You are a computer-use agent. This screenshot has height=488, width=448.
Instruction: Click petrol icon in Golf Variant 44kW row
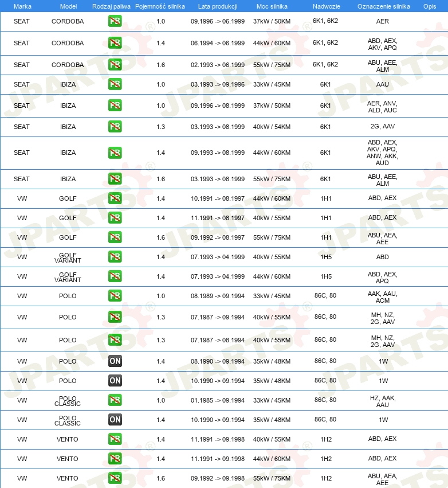[x=115, y=276]
